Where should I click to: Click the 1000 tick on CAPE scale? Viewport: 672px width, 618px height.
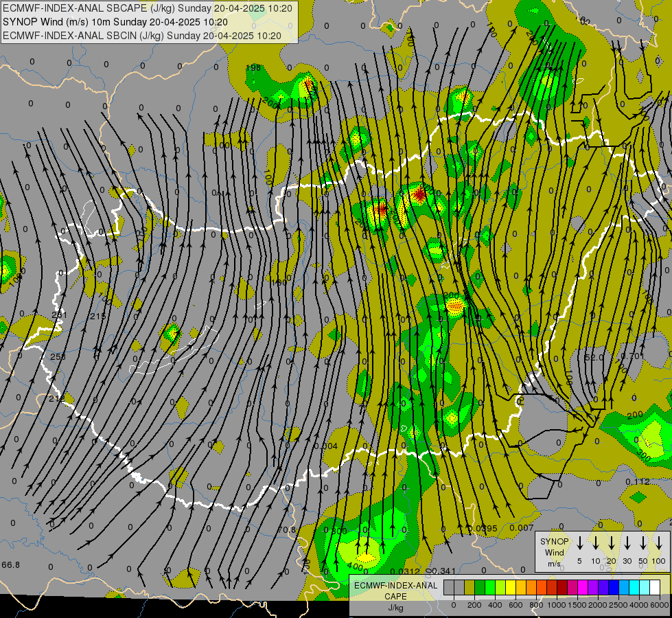tap(557, 605)
